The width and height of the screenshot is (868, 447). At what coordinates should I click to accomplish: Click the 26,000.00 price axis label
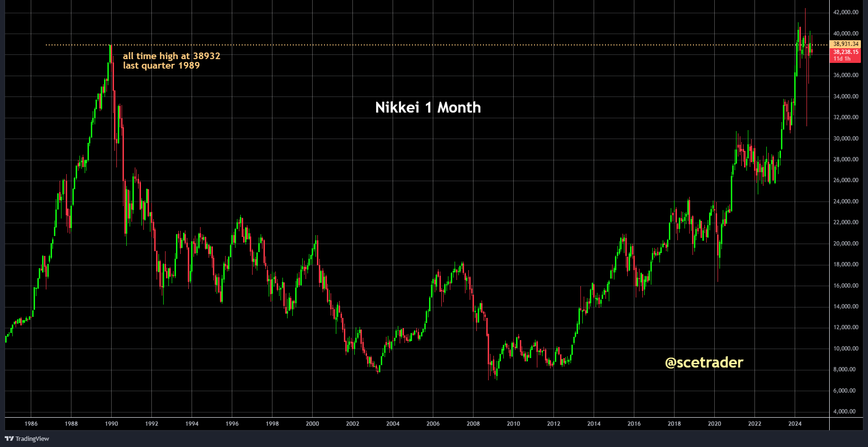point(846,180)
